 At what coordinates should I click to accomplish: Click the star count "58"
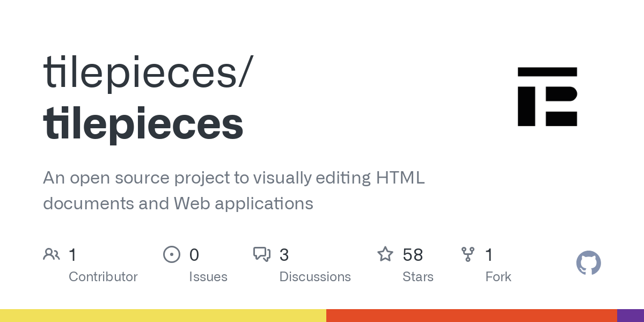413,255
